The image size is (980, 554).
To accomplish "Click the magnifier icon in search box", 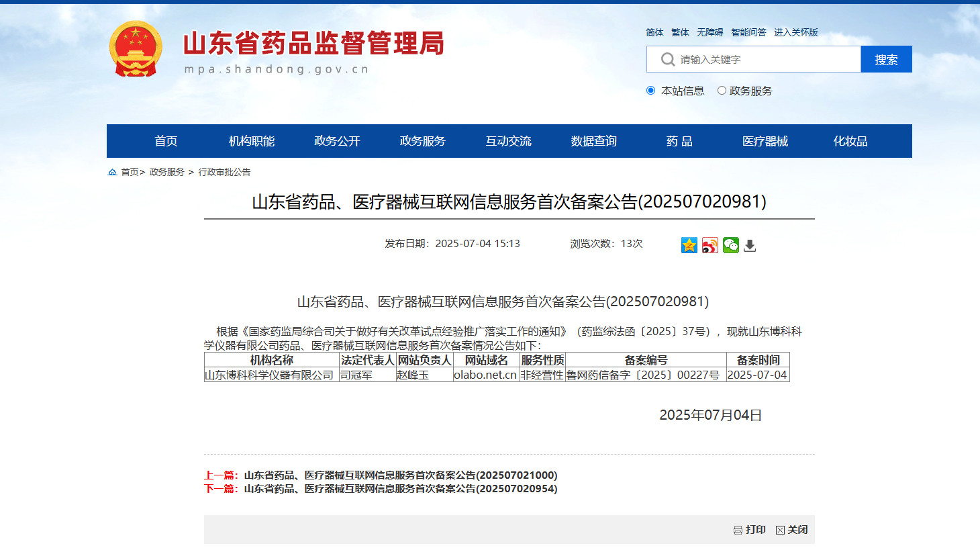I will coord(667,60).
